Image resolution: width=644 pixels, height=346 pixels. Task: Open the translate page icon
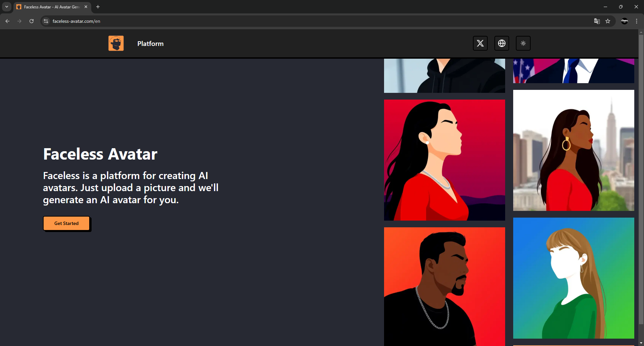click(x=597, y=21)
